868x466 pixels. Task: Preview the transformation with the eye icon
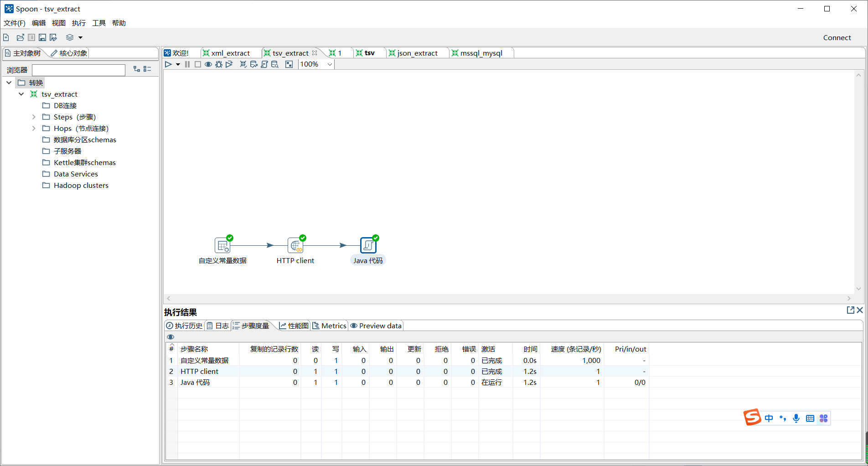pos(208,64)
